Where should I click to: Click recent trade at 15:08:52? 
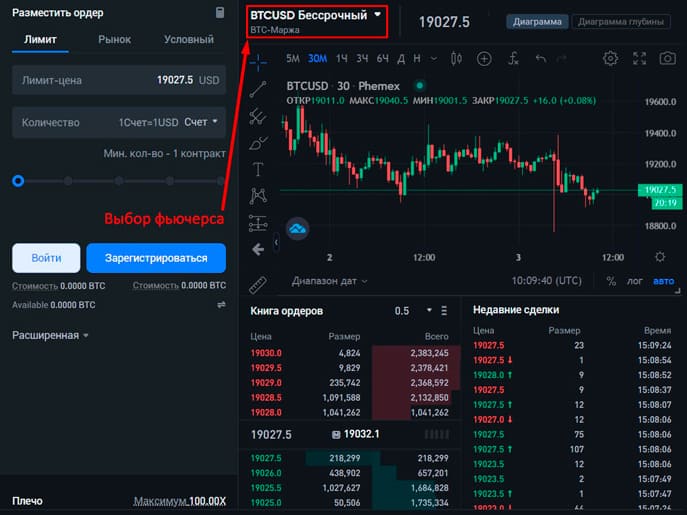(x=572, y=375)
